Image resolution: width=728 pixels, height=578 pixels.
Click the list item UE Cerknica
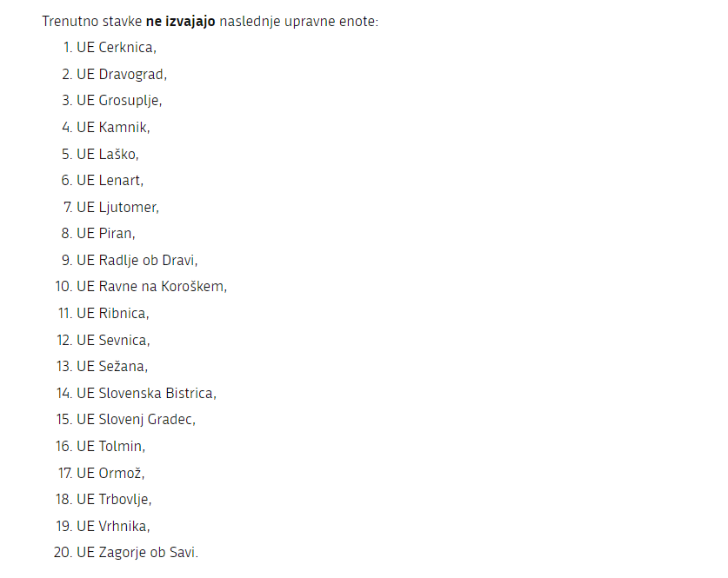(116, 48)
